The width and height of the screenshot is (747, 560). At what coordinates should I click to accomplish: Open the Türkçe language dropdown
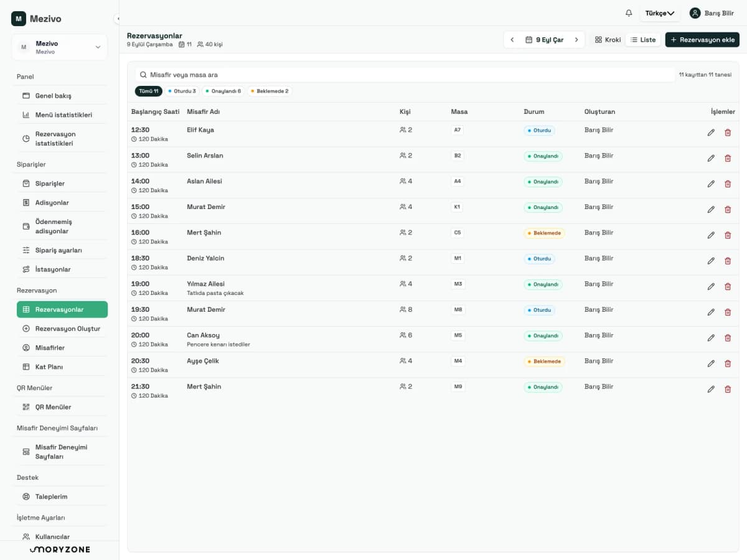click(x=660, y=13)
